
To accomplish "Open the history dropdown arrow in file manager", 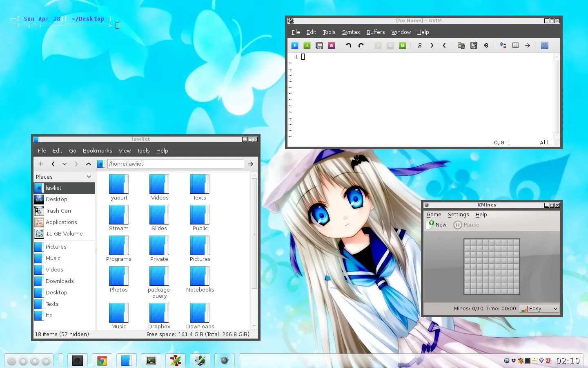I will point(65,164).
